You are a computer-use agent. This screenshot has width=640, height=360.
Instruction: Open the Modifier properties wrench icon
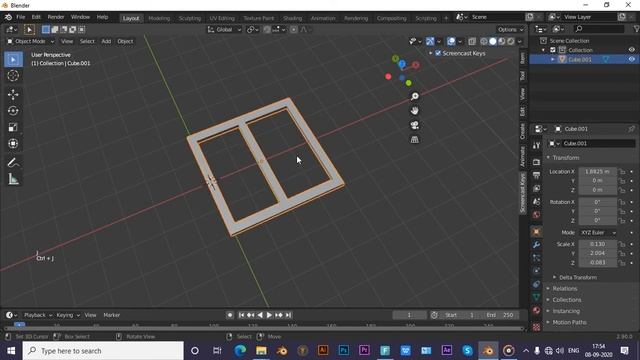tap(536, 245)
